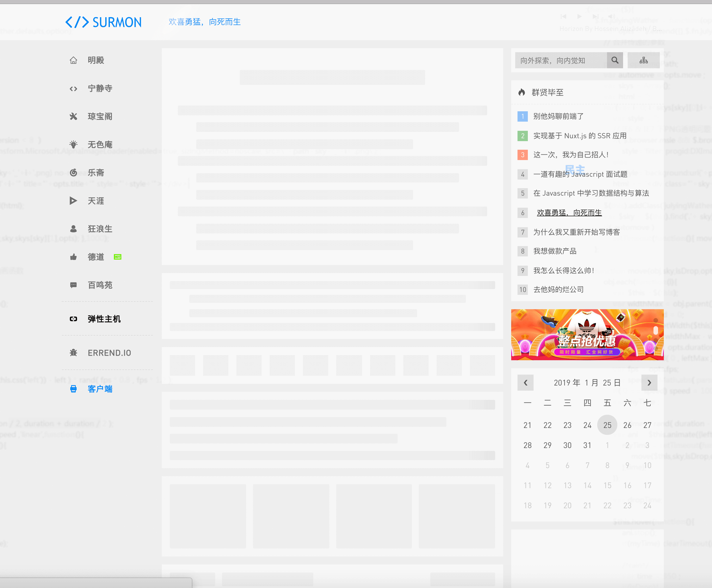Go to previous track in music player

point(563,16)
